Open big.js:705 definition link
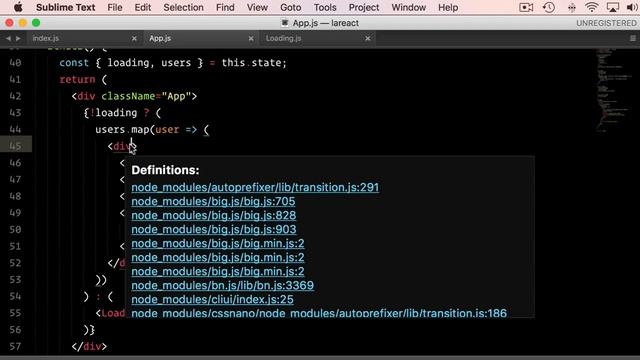 pyautogui.click(x=213, y=201)
